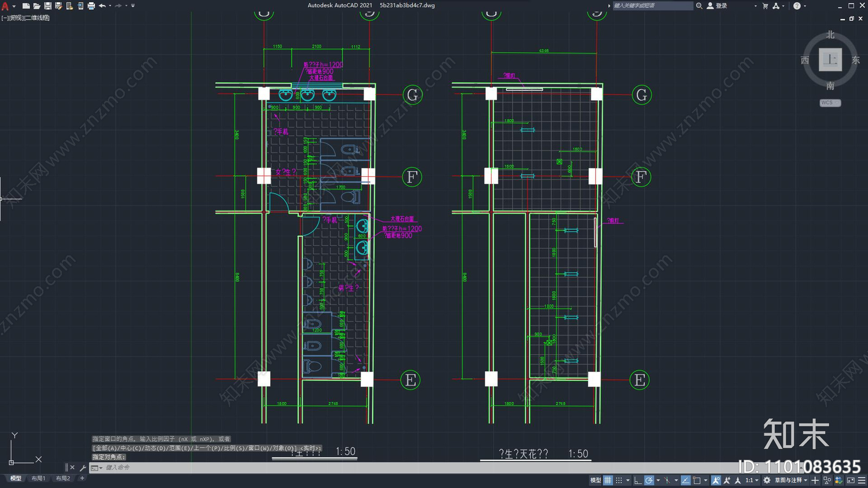Click the Save As icon
This screenshot has height=488, width=868.
59,6
